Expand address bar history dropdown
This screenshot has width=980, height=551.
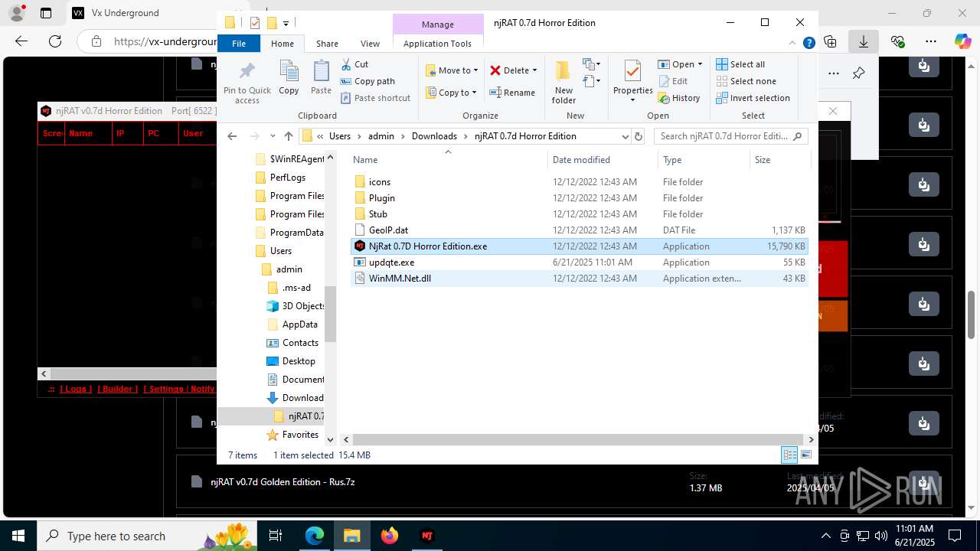[625, 136]
